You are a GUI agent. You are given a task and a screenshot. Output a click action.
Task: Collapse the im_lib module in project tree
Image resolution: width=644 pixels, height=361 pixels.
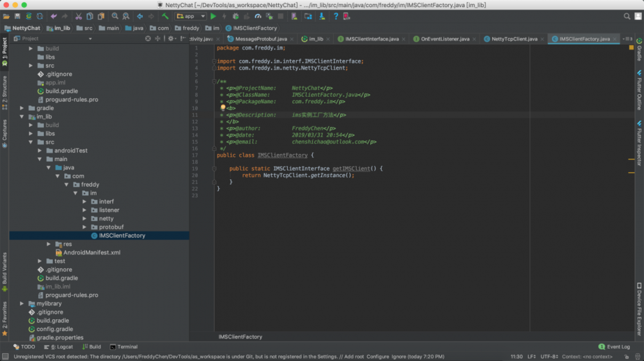[22, 117]
